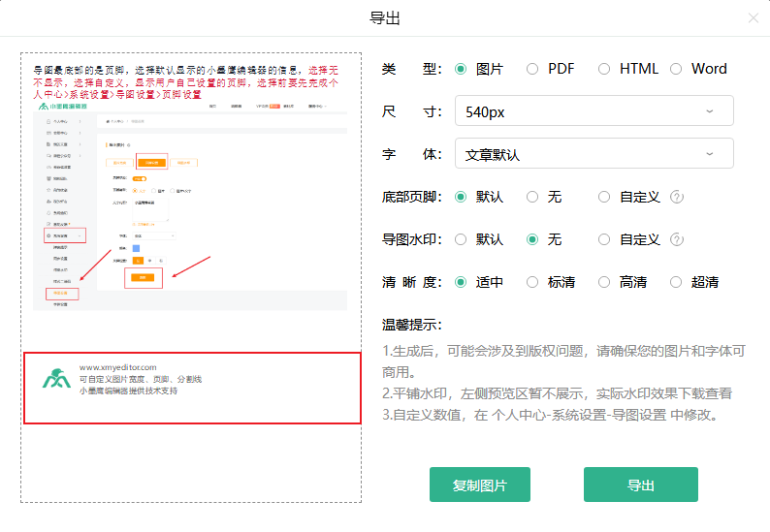This screenshot has height=532, width=770.
Task: Click the screenshot thumbnail in preview
Action: 190,206
